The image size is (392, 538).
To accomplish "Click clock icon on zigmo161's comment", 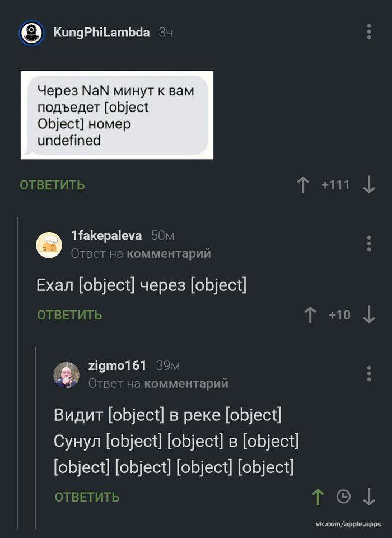I will (343, 497).
